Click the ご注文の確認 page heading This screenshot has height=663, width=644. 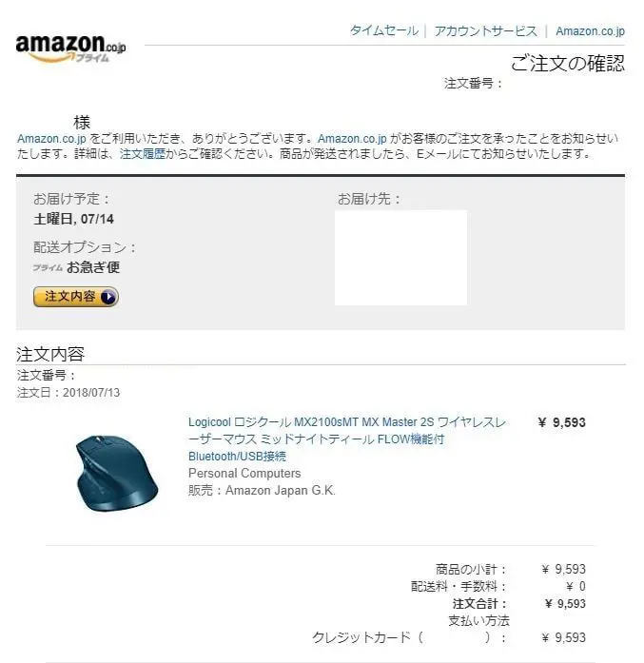coord(568,63)
